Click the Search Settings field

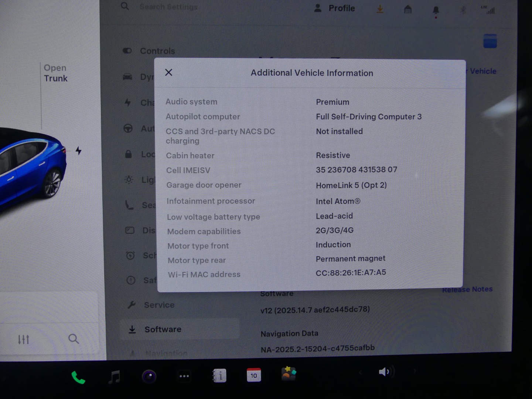click(x=168, y=7)
